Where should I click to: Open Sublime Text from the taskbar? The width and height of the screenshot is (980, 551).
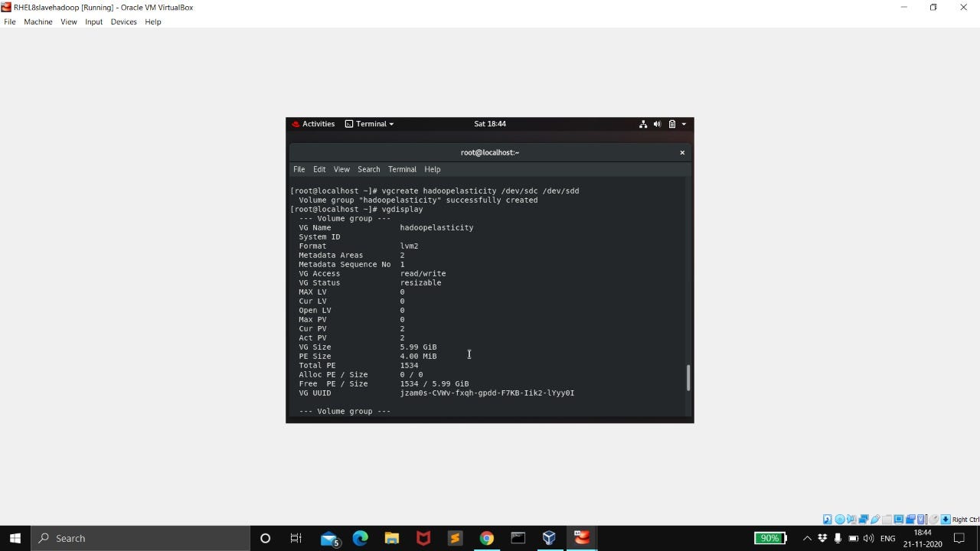[455, 538]
